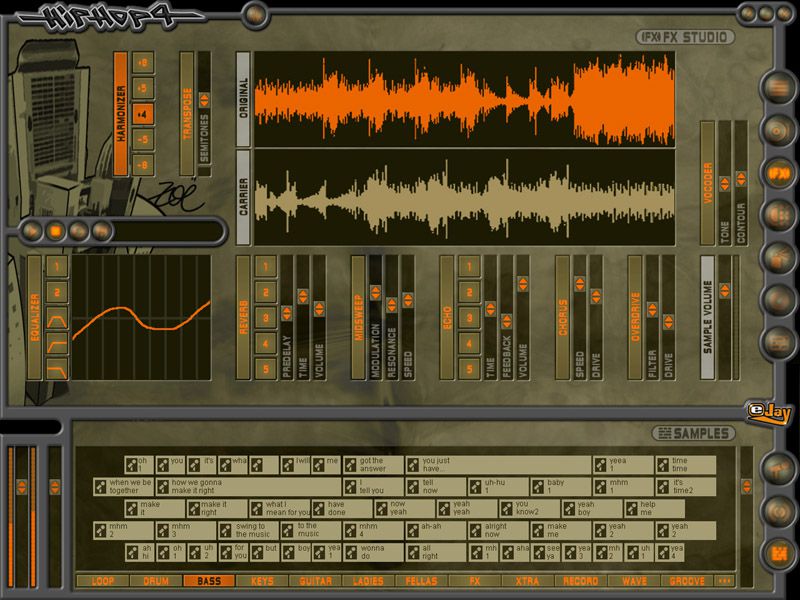Click the round knob beside HipHop 4 logo
Image resolution: width=800 pixels, height=600 pixels.
(x=256, y=14)
